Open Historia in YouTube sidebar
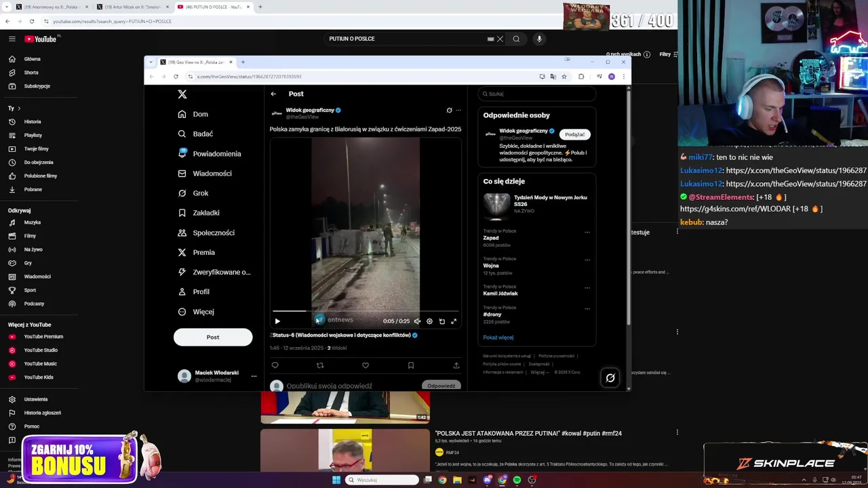The image size is (868, 488). 24,121
